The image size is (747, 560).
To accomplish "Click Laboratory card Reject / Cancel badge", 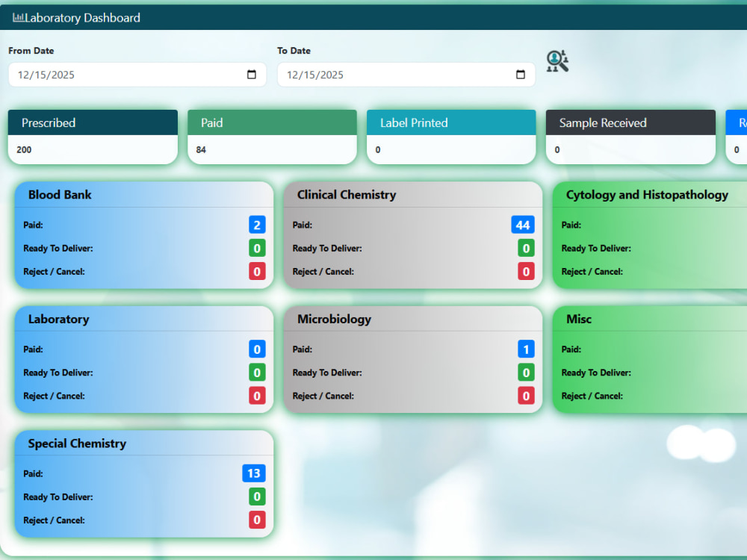I will (x=257, y=396).
